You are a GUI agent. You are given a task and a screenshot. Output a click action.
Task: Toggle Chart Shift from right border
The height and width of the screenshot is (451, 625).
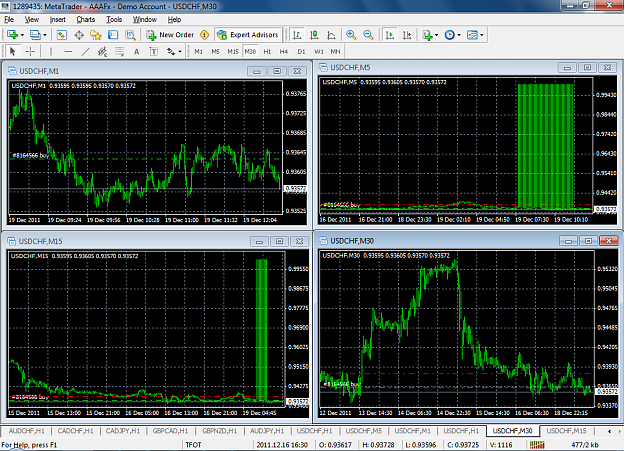point(407,35)
